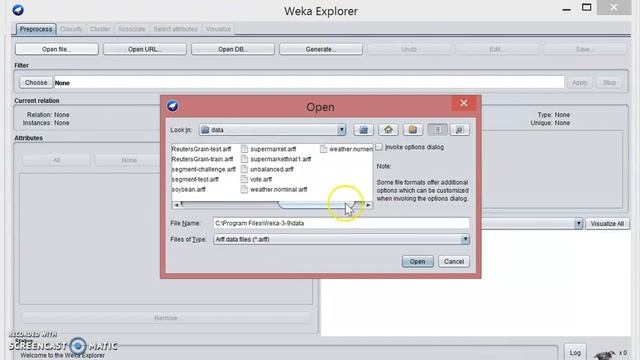Click Open button in dialog
The image size is (640, 360).
pos(417,262)
